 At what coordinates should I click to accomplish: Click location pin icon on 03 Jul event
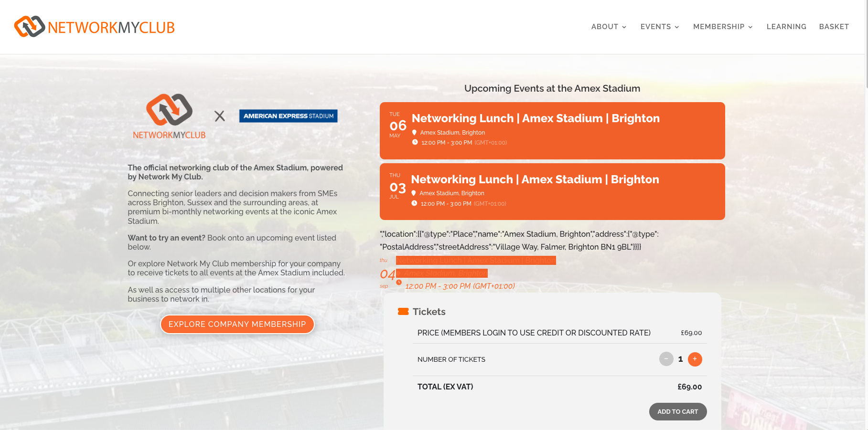tap(414, 193)
